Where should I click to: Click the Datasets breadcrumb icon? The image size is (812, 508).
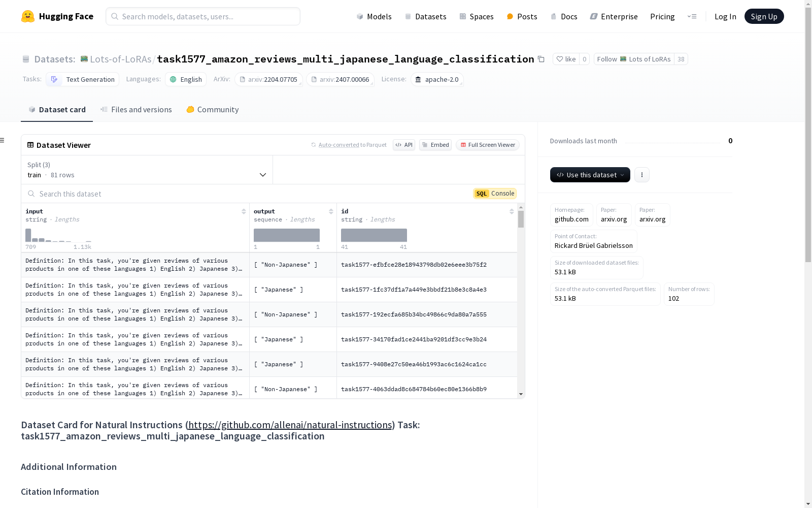point(26,59)
